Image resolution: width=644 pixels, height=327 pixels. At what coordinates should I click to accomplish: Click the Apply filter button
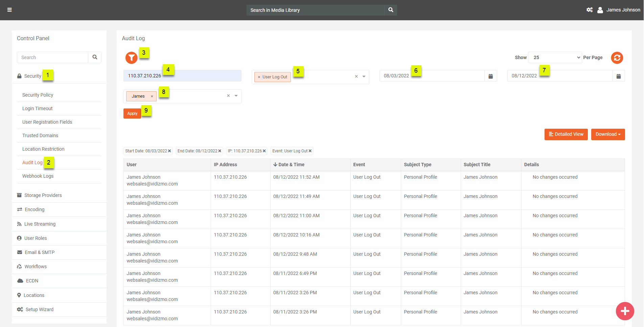pyautogui.click(x=132, y=114)
